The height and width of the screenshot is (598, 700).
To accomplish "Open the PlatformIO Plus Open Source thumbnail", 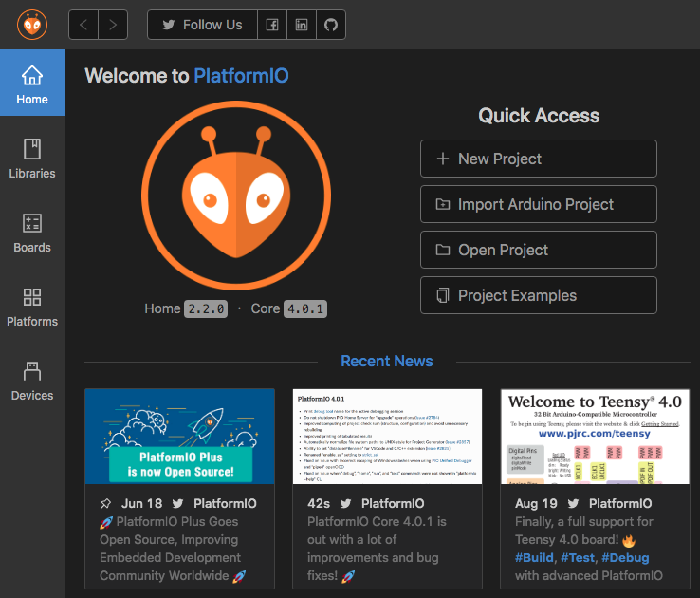I will 180,437.
